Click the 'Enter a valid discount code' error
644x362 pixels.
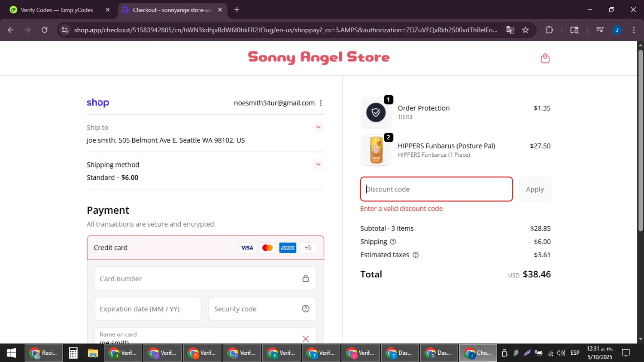tap(401, 209)
